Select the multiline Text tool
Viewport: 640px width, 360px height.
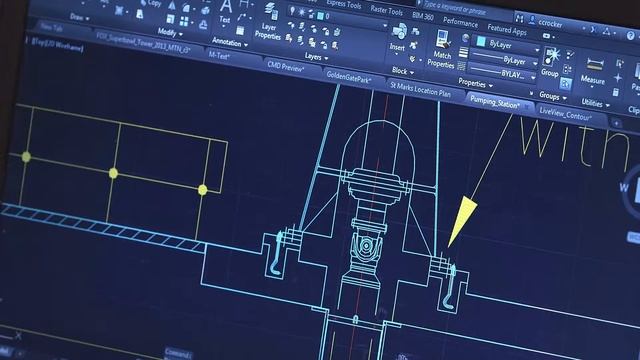click(x=226, y=11)
